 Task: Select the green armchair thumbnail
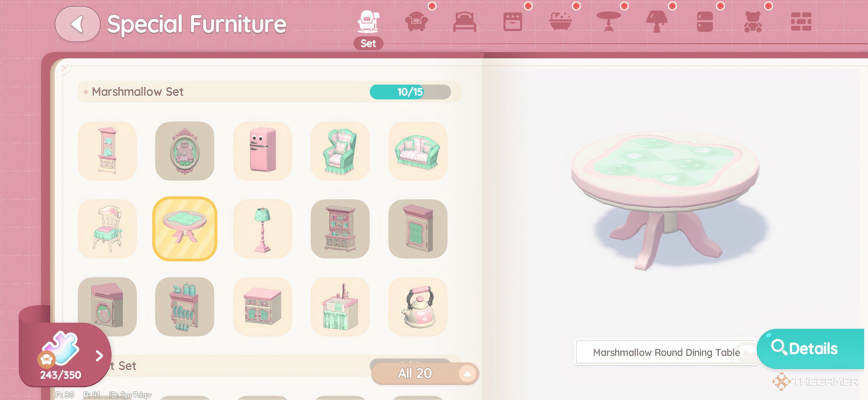click(x=340, y=151)
